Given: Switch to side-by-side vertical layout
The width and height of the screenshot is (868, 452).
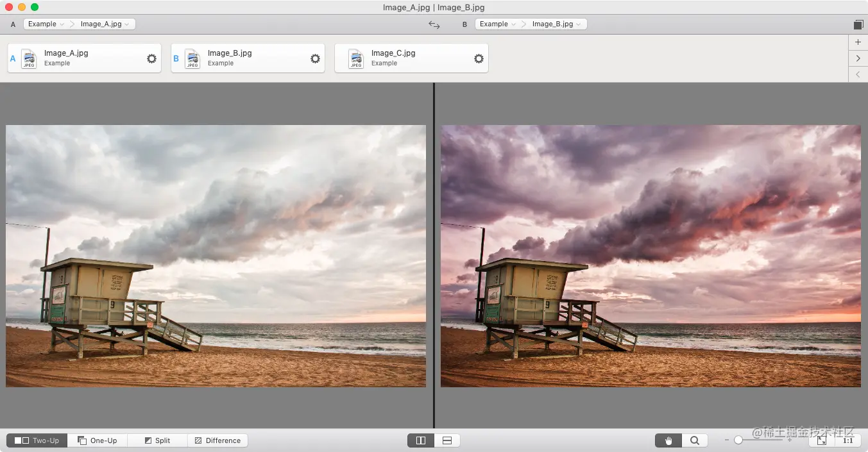Looking at the screenshot, I should 421,440.
